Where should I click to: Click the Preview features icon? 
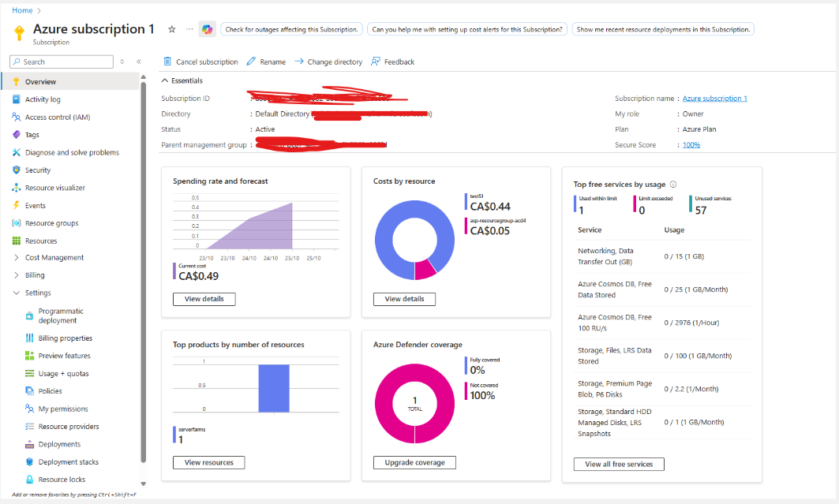(29, 356)
